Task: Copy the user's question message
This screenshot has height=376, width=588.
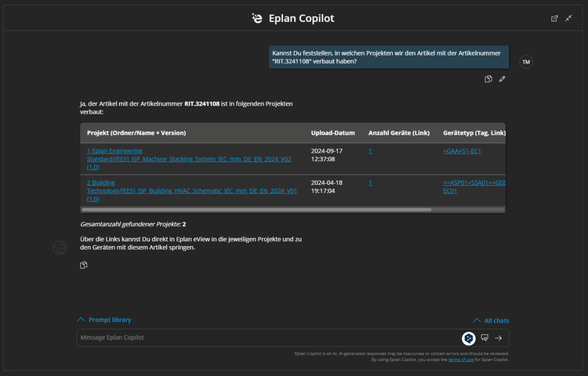Action: [488, 79]
